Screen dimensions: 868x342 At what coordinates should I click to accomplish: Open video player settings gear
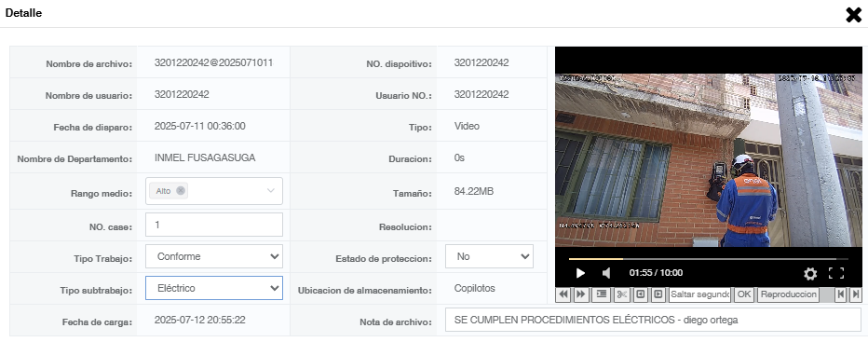coord(810,273)
